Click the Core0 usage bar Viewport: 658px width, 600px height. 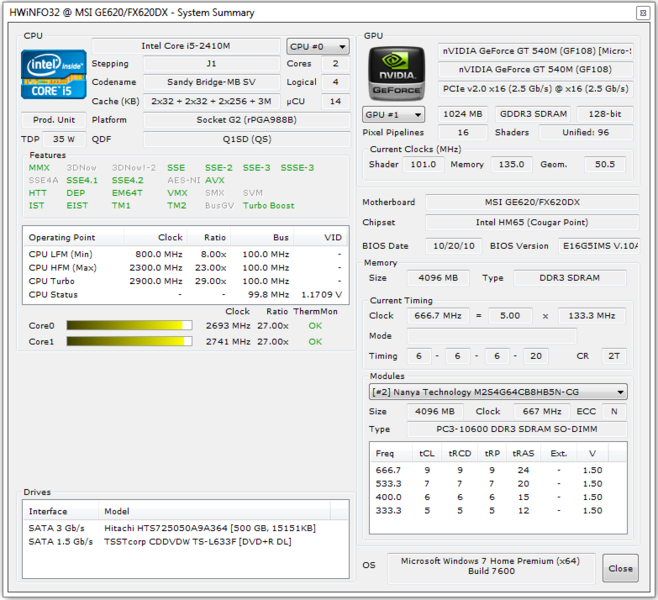129,326
